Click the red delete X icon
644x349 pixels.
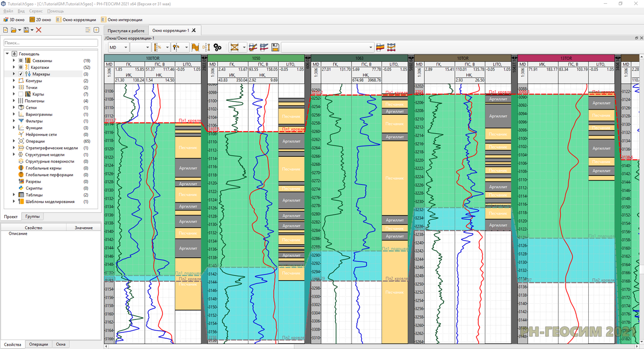coord(39,30)
